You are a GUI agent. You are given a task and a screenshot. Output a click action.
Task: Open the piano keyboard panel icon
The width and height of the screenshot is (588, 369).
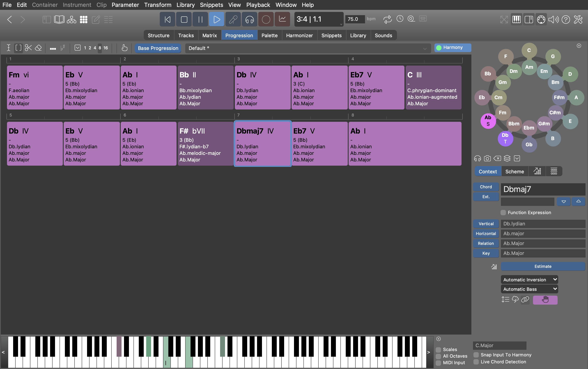click(516, 19)
